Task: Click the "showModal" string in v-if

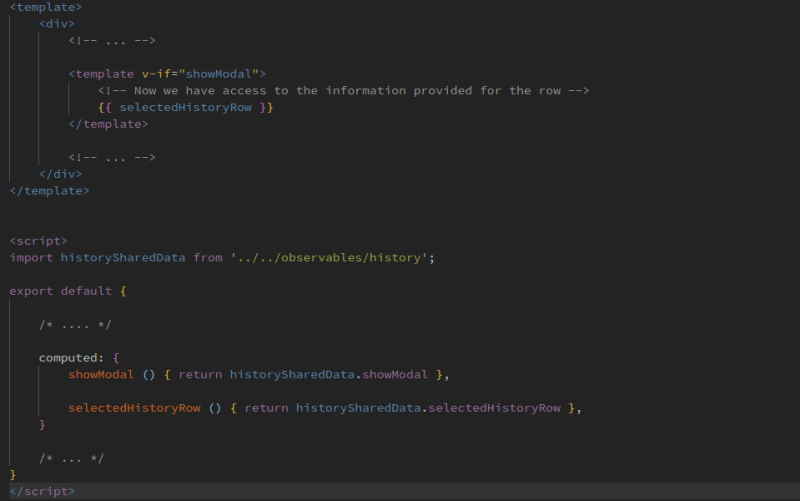Action: point(219,74)
